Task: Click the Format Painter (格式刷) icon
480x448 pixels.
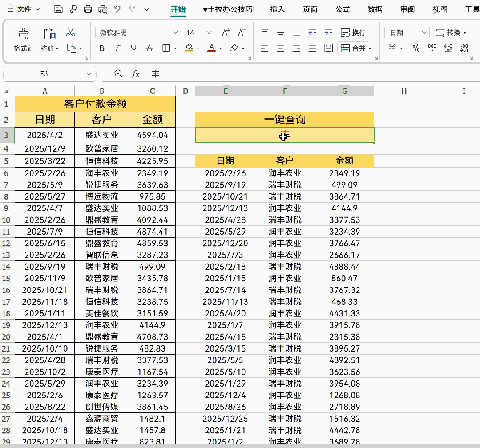Action: coord(24,34)
